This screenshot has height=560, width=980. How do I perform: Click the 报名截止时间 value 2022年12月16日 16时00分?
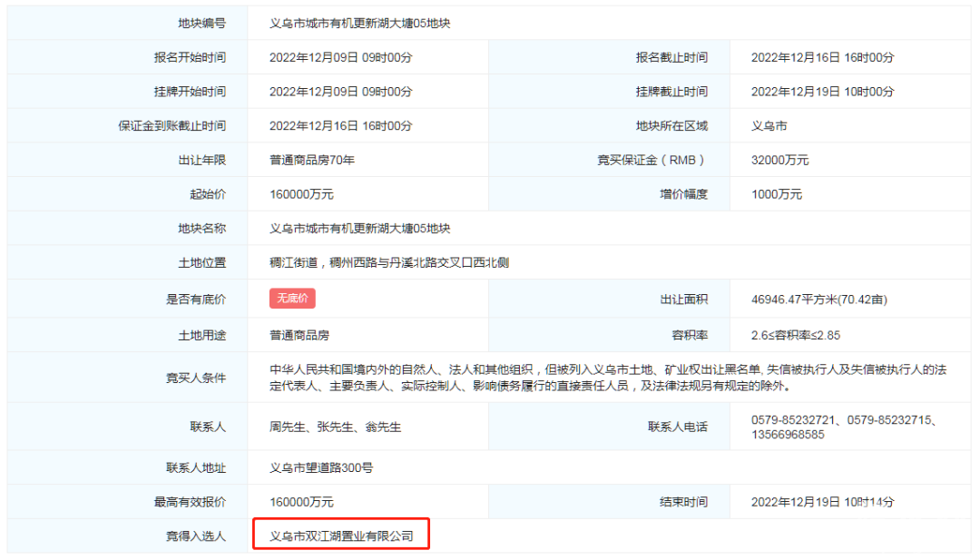[x=822, y=57]
